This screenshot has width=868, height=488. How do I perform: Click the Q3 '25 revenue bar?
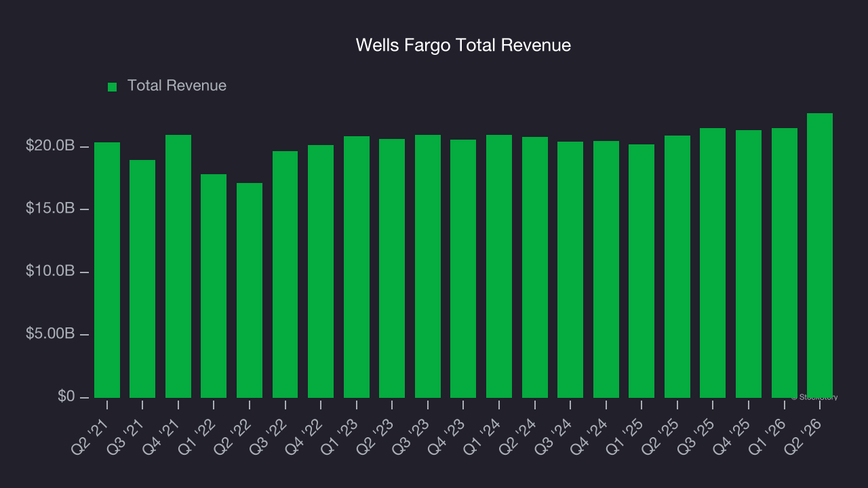pyautogui.click(x=713, y=263)
